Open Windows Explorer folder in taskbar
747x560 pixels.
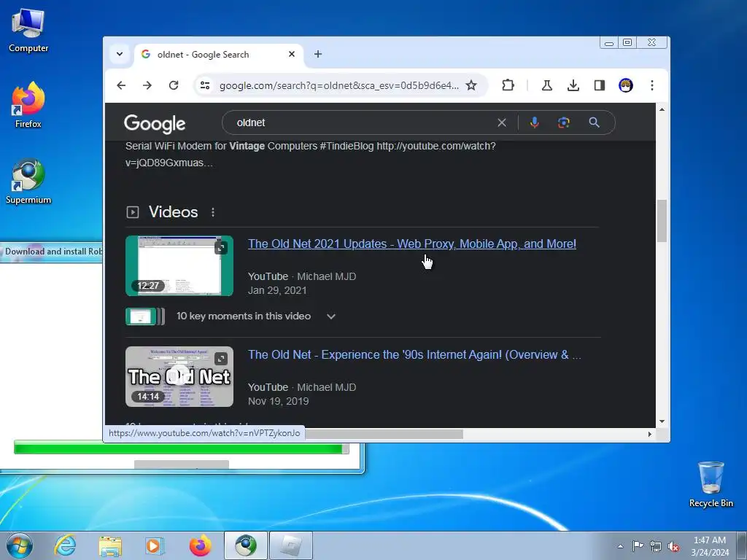point(110,545)
